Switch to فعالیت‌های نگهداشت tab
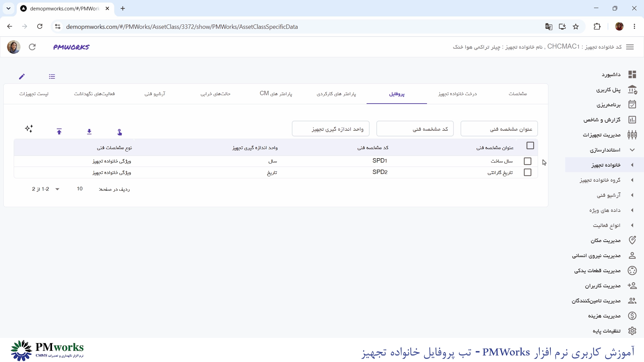Viewport: 644px width, 362px height. pyautogui.click(x=95, y=94)
